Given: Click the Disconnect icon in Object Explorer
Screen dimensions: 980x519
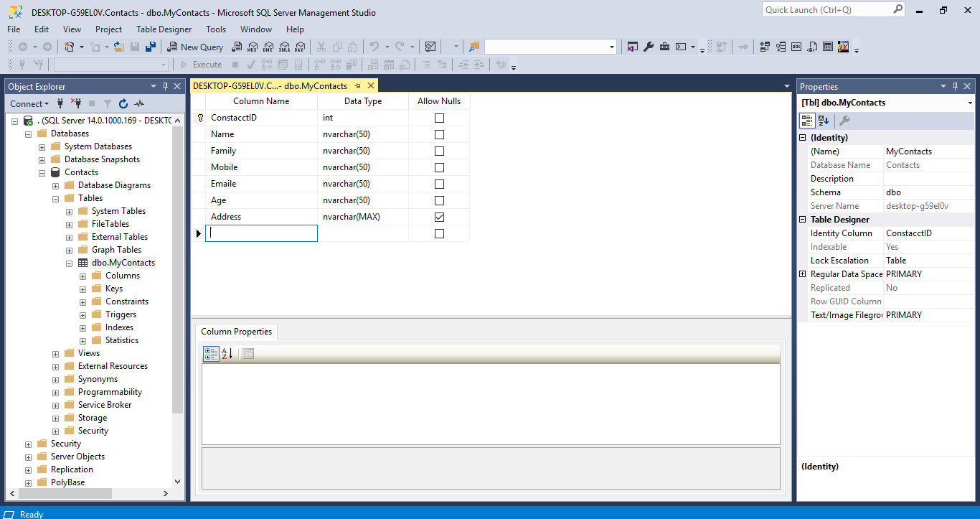Looking at the screenshot, I should [76, 103].
